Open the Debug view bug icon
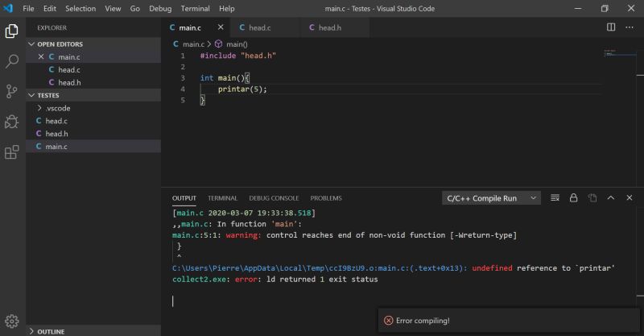The width and height of the screenshot is (644, 336). click(11, 122)
